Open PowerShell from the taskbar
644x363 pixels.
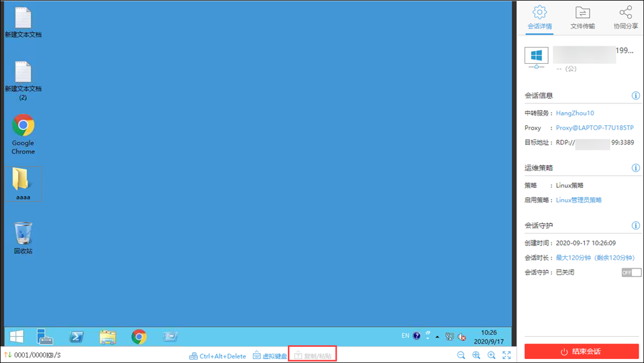coord(76,337)
